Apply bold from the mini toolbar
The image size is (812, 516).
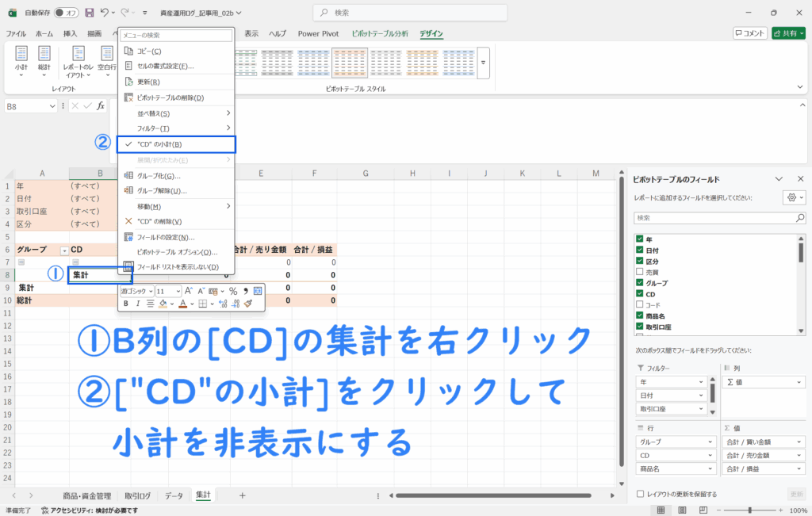pyautogui.click(x=126, y=303)
